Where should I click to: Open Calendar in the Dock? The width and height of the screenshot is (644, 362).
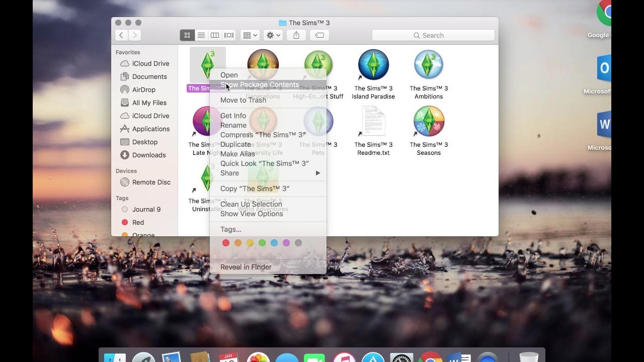click(x=228, y=357)
